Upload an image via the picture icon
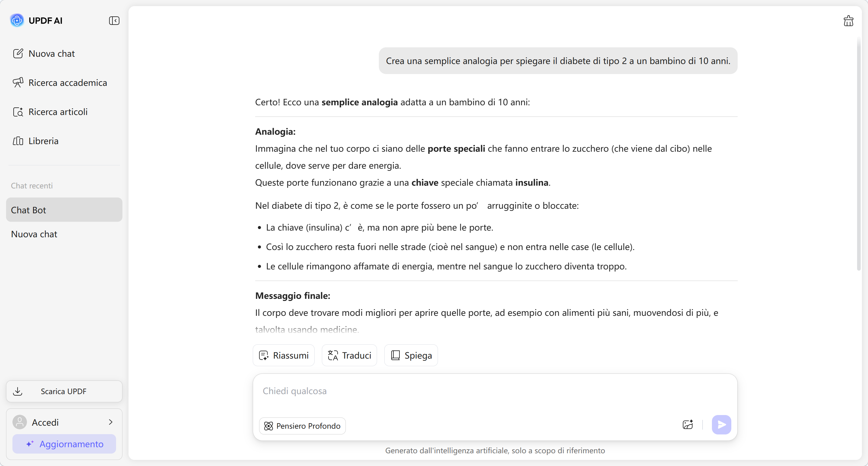 688,424
